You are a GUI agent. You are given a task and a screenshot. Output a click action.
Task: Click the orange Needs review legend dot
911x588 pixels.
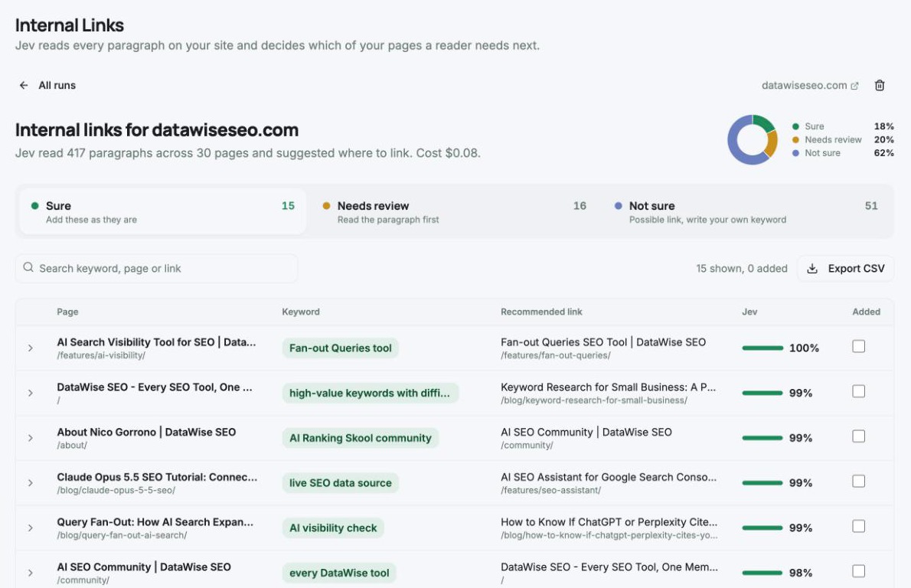795,139
